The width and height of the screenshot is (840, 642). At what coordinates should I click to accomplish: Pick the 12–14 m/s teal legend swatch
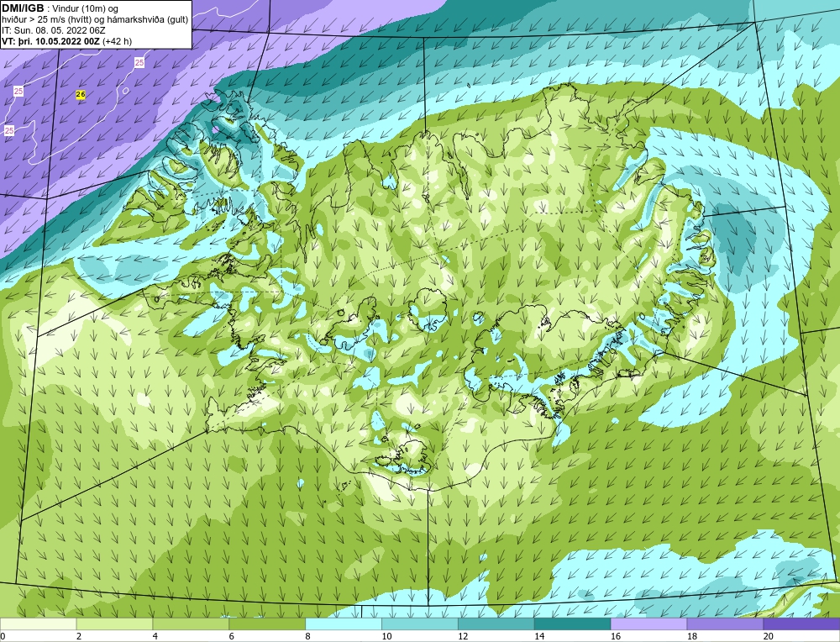coord(496,624)
